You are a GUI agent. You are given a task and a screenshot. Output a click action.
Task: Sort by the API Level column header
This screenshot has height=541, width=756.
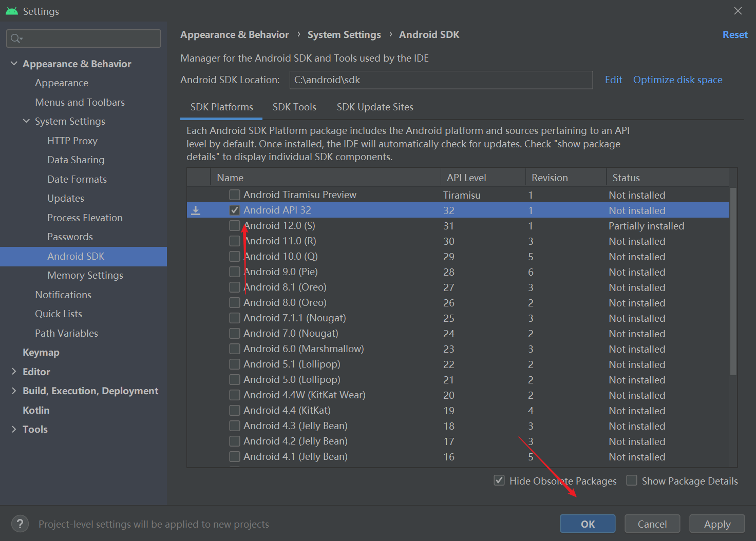click(483, 178)
